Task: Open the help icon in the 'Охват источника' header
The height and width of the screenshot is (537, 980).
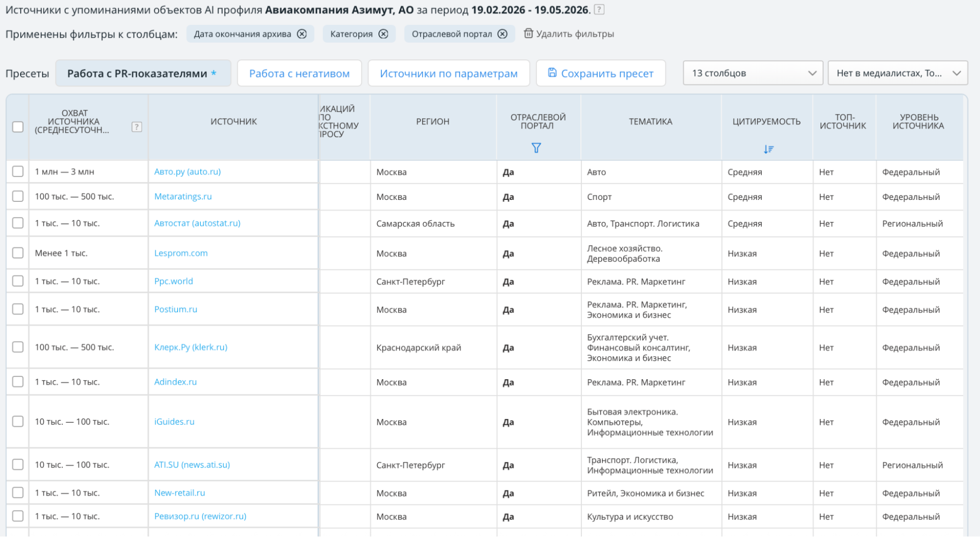Action: (x=137, y=127)
